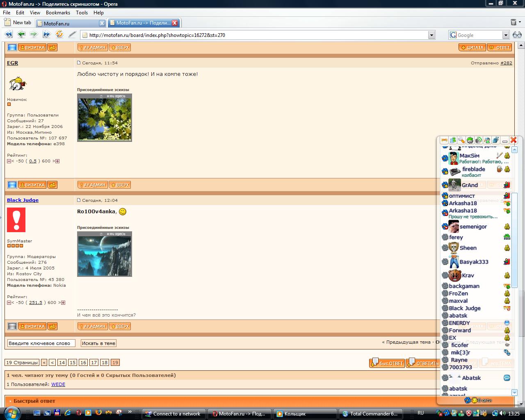The width and height of the screenshot is (525, 420).
Task: Open the Tools menu
Action: pyautogui.click(x=82, y=13)
